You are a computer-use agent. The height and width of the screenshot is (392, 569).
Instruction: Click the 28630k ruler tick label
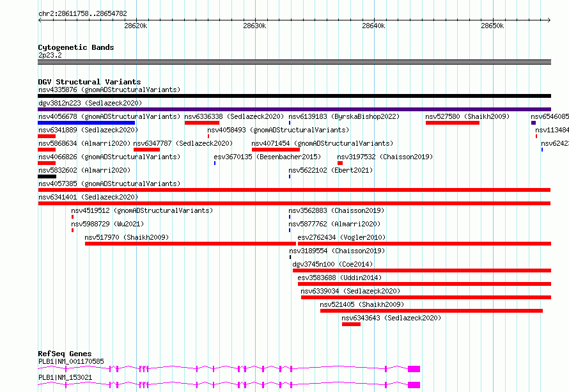(x=254, y=26)
